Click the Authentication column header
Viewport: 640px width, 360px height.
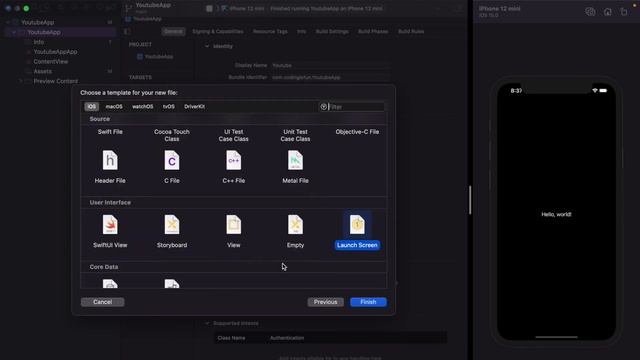tap(287, 338)
